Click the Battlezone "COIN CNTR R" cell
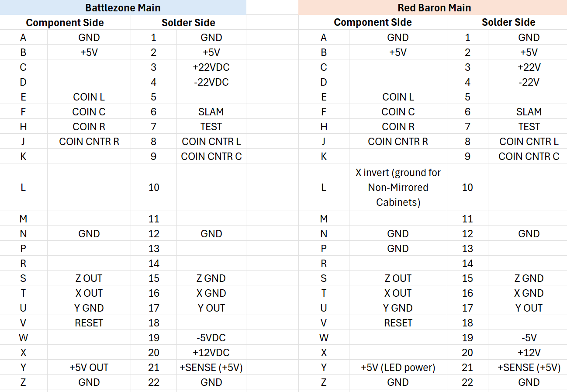567x392 pixels. click(89, 142)
